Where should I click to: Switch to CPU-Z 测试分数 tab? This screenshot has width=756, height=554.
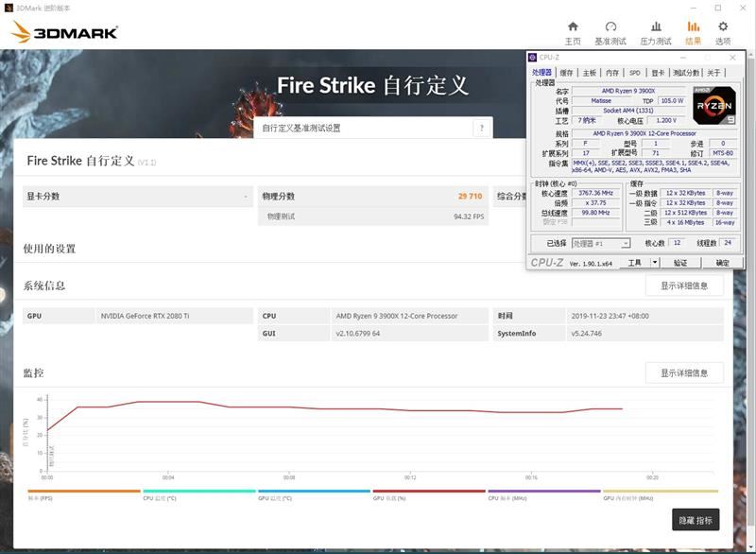pos(686,73)
